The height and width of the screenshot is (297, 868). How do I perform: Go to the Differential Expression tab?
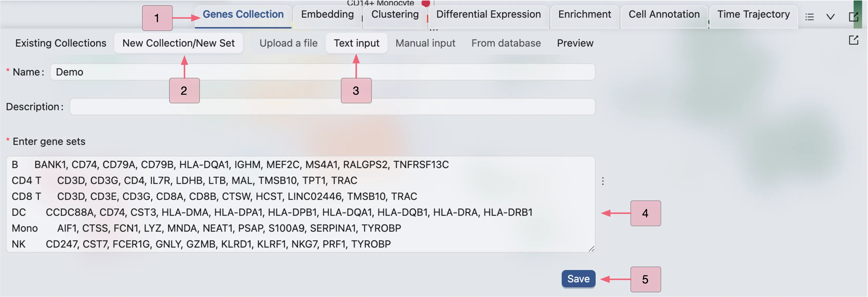coord(488,15)
